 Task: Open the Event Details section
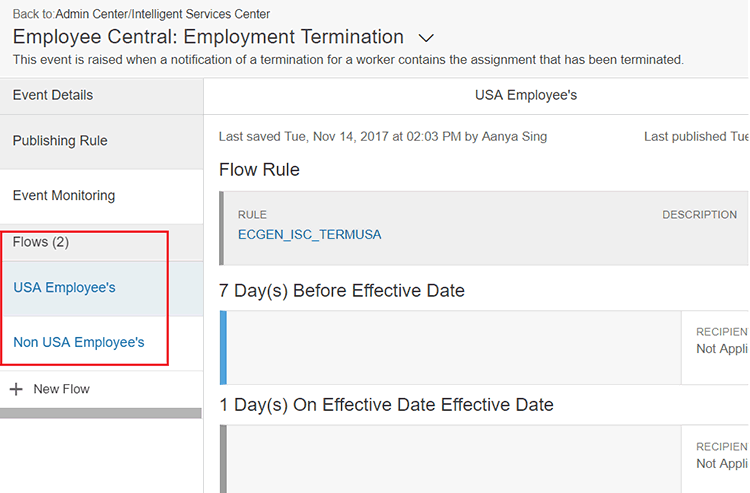pos(101,96)
